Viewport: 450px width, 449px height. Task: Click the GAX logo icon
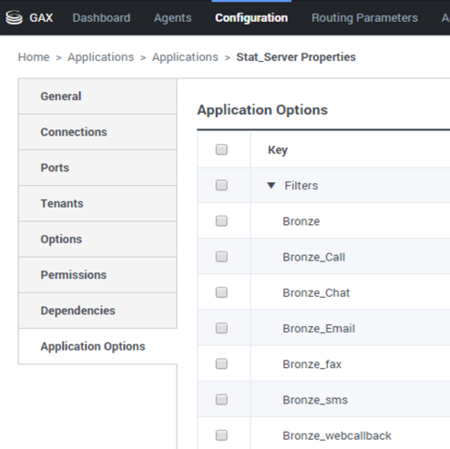pyautogui.click(x=14, y=18)
